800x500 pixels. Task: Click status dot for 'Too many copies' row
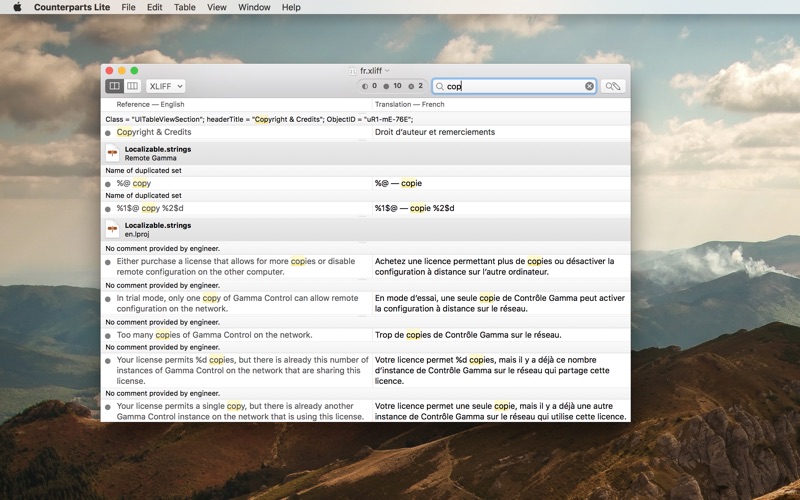(108, 336)
